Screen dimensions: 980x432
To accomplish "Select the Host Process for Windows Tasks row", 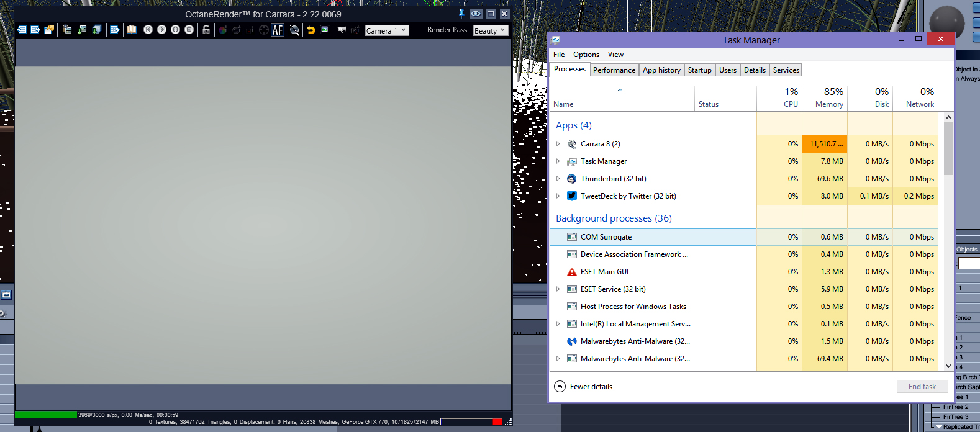I will (x=744, y=307).
